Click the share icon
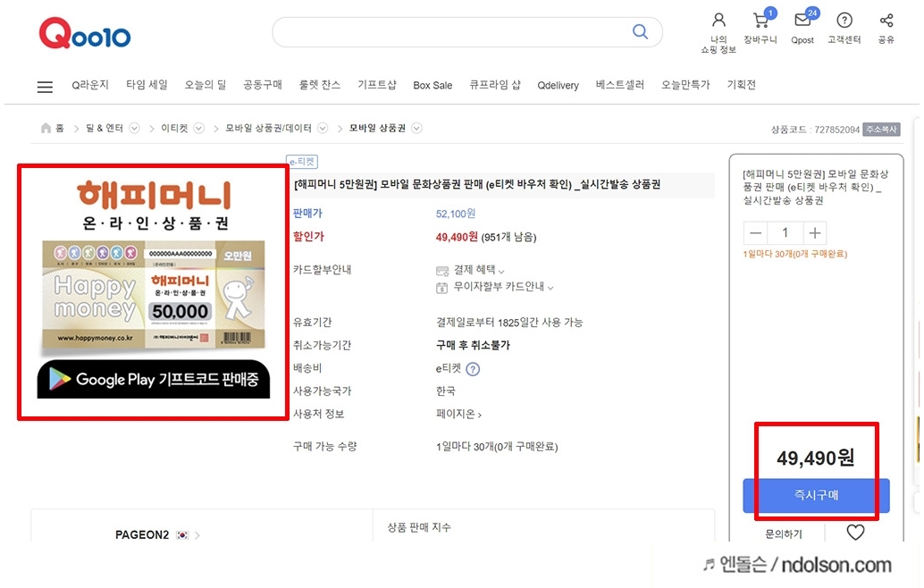The image size is (924, 588). pyautogui.click(x=886, y=21)
